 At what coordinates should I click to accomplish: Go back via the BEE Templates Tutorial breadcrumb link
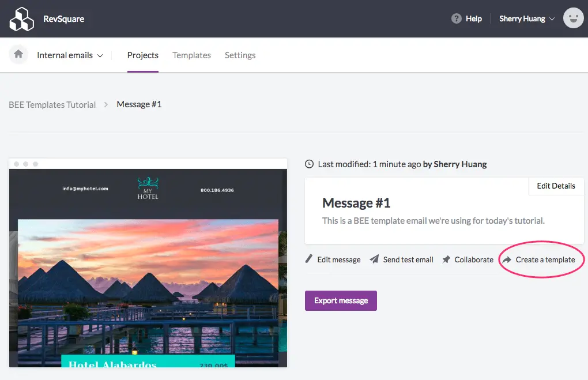[x=52, y=104]
